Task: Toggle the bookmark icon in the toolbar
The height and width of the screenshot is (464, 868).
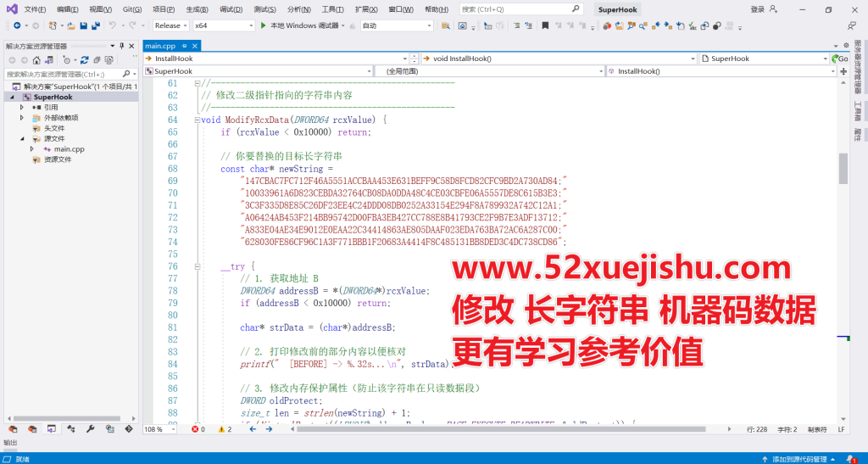Action: pos(545,25)
